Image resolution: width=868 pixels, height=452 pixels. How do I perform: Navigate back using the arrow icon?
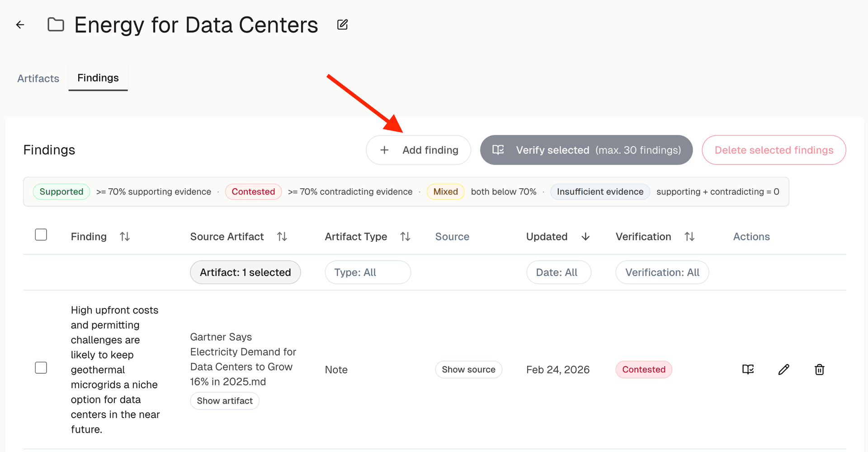pos(20,24)
